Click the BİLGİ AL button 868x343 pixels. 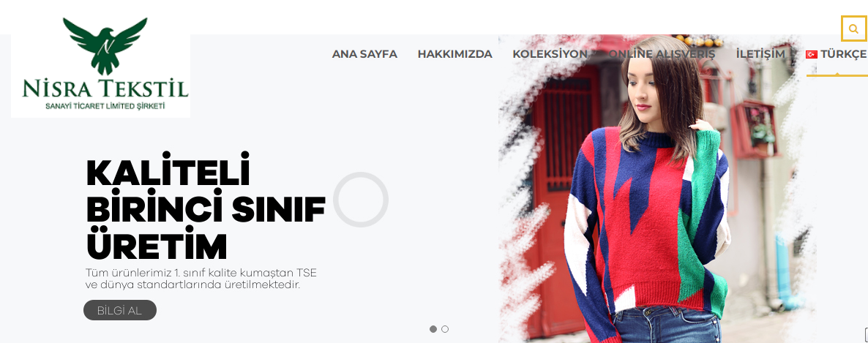[120, 310]
